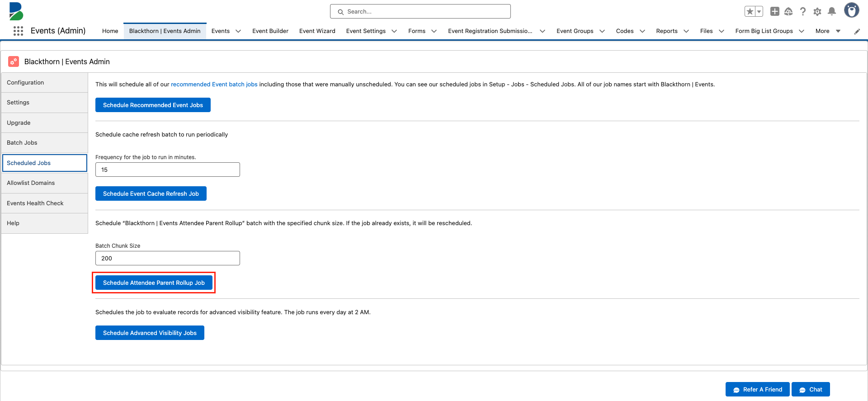The image size is (868, 401).
Task: Open the Chat button
Action: pos(811,389)
